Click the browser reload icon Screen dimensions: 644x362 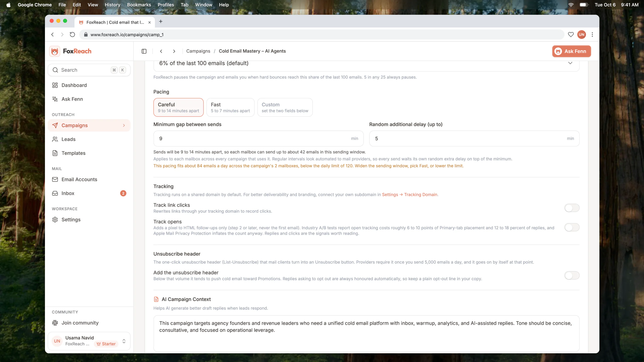click(72, 34)
